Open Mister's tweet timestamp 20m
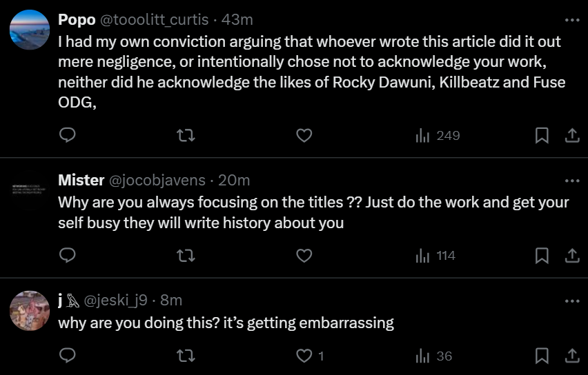 point(233,181)
